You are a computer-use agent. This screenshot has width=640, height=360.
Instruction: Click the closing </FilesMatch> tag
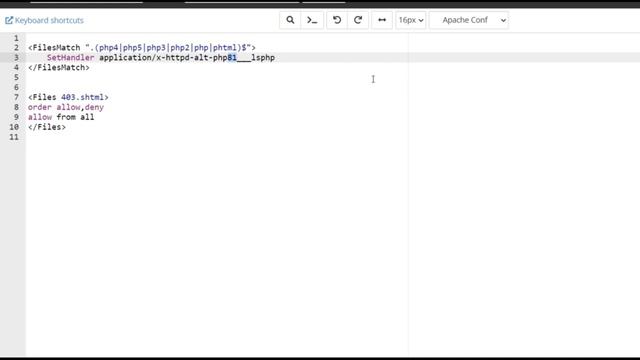pos(59,67)
